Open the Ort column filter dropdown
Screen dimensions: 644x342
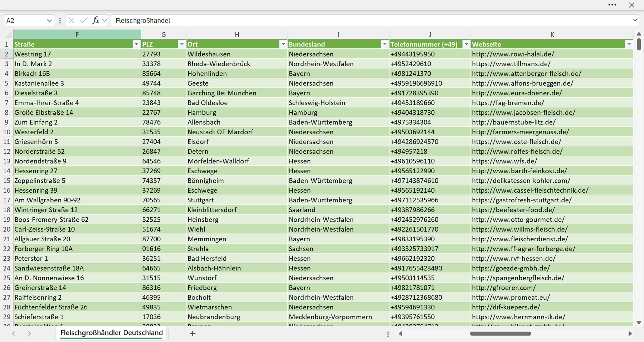click(x=283, y=44)
